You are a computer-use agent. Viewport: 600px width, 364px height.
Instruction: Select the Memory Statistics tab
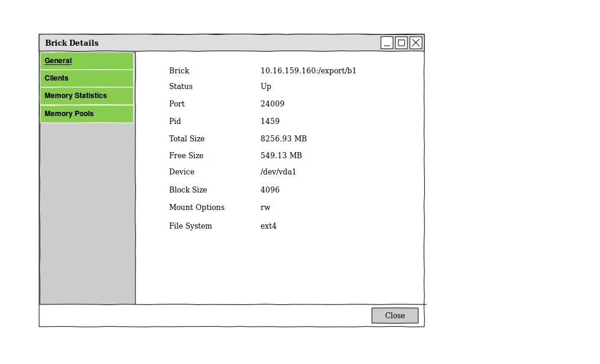(x=87, y=96)
